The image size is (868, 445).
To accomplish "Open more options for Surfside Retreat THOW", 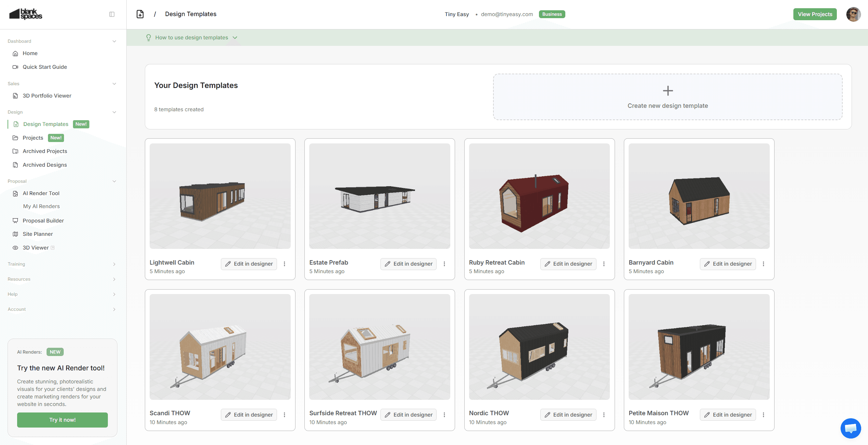I will (444, 415).
